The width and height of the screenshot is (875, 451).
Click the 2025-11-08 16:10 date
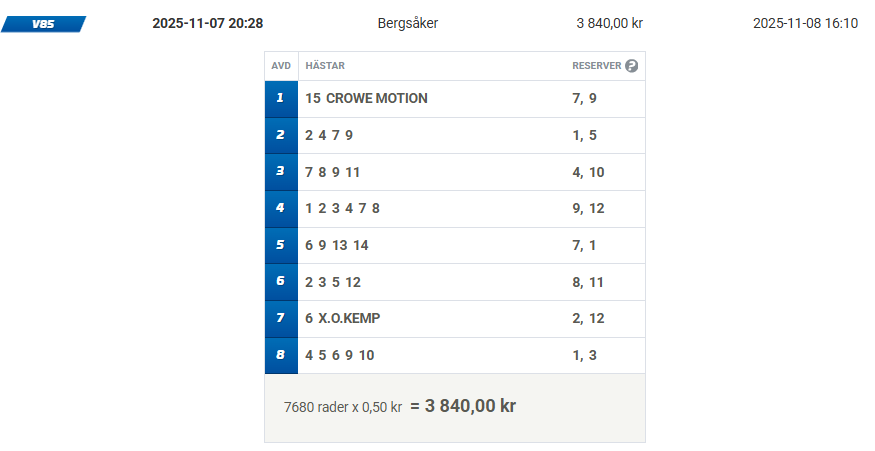pos(805,23)
